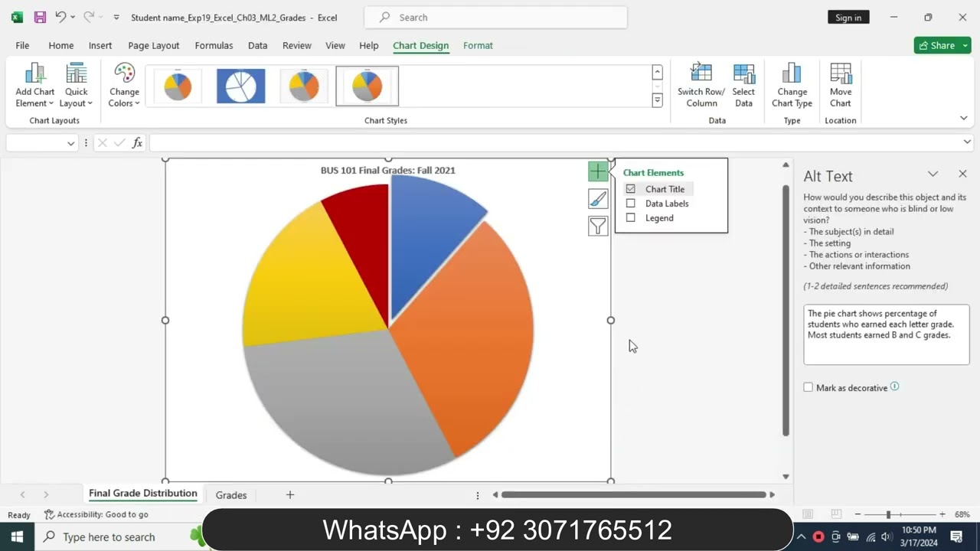Click the Chart Filters funnel button
The width and height of the screenshot is (980, 551).
click(x=598, y=226)
